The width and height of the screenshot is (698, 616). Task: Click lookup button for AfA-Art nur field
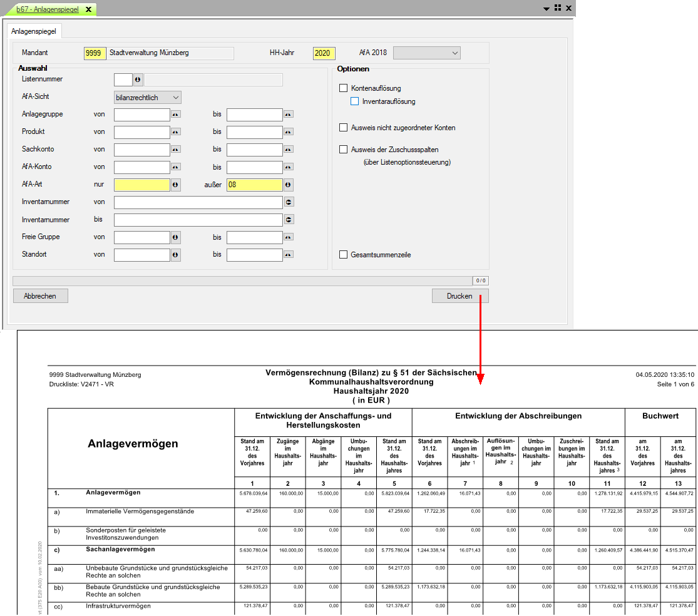tap(176, 185)
